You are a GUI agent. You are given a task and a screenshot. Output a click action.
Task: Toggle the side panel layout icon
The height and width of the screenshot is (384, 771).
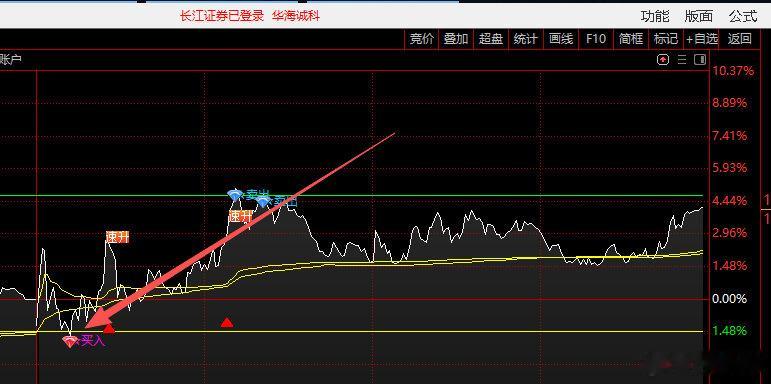[x=700, y=60]
